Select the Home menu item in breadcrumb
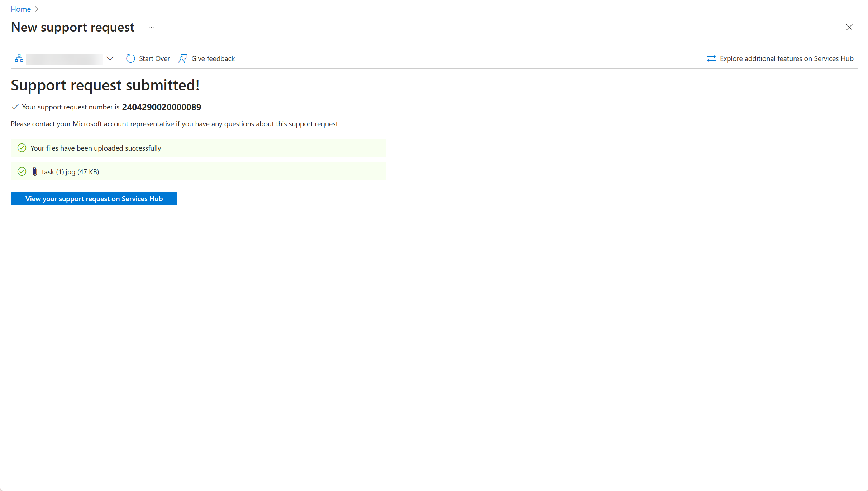The height and width of the screenshot is (491, 868). pos(20,9)
